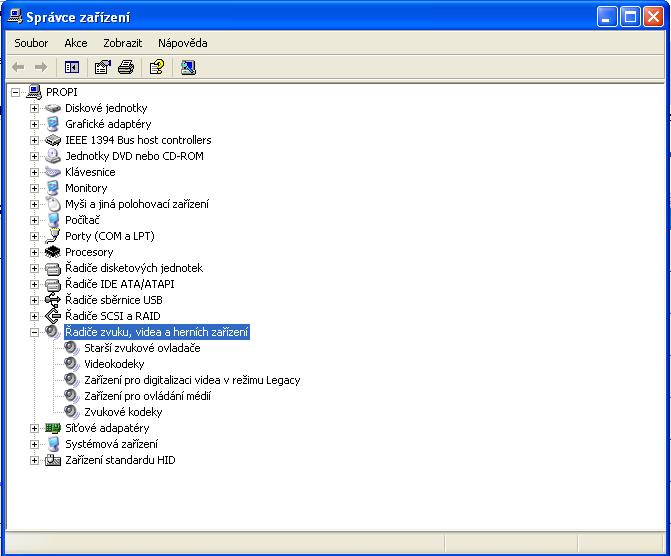Image resolution: width=671 pixels, height=556 pixels.
Task: Expand the Monitory node
Action: point(34,188)
